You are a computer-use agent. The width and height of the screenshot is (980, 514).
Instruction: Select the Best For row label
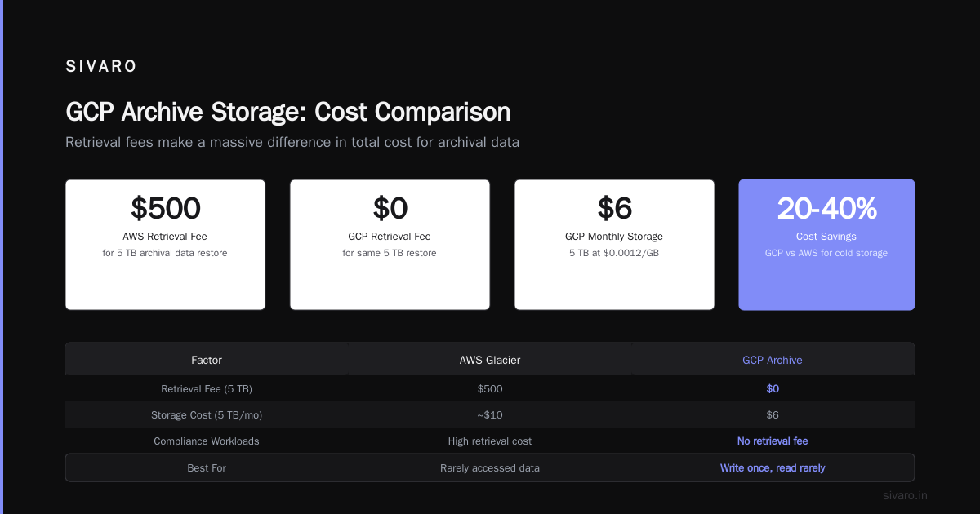tap(207, 468)
